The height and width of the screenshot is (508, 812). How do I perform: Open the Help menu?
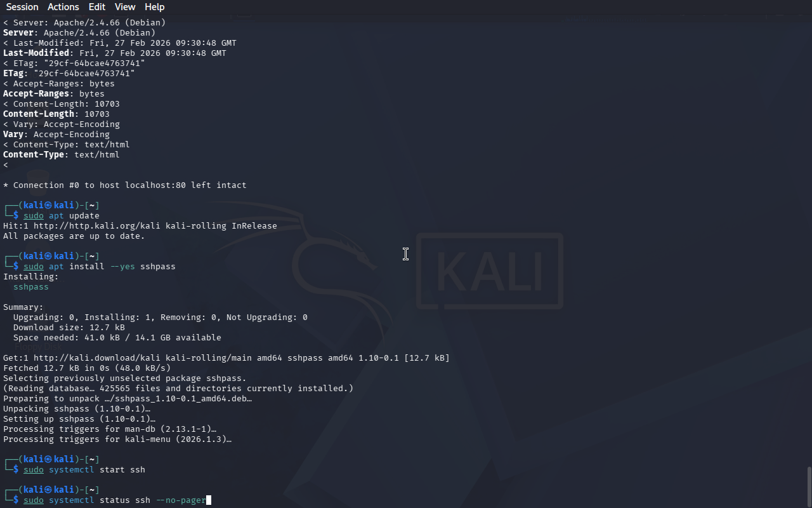[x=155, y=7]
